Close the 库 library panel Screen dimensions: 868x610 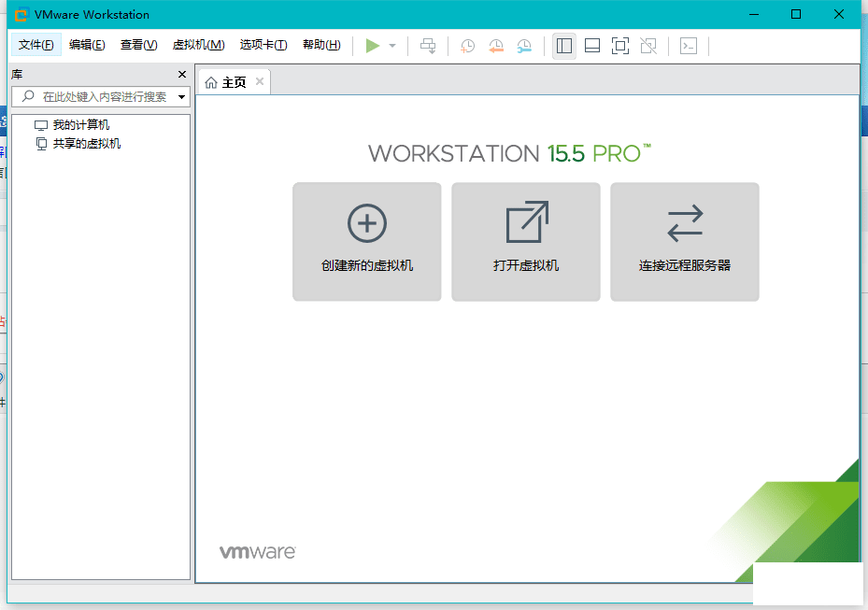point(182,74)
